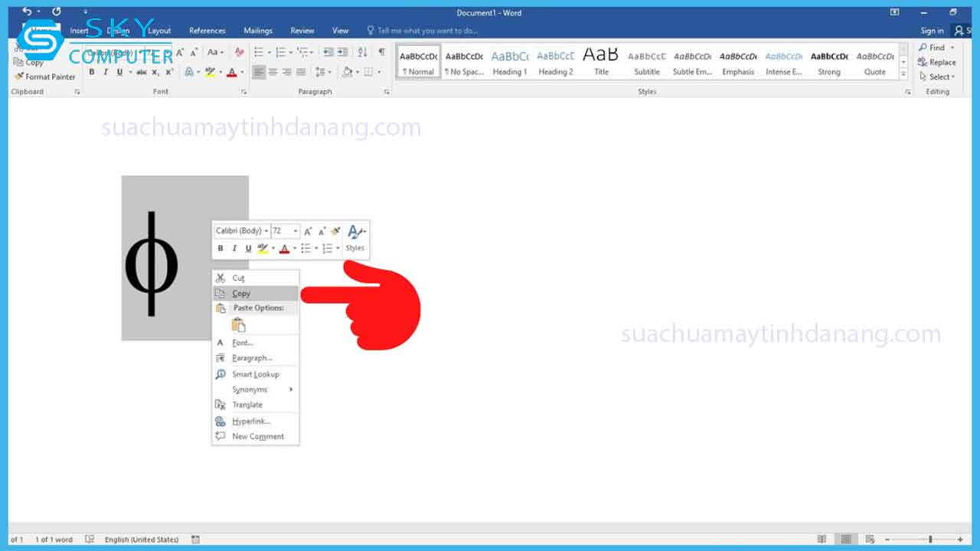Image resolution: width=980 pixels, height=551 pixels.
Task: Apply the Quote style
Action: (875, 62)
